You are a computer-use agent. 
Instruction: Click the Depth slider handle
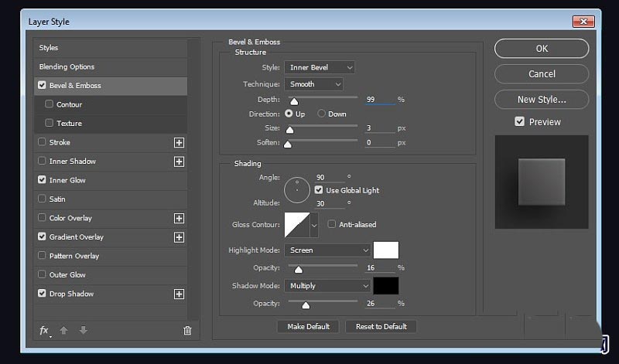pos(294,102)
